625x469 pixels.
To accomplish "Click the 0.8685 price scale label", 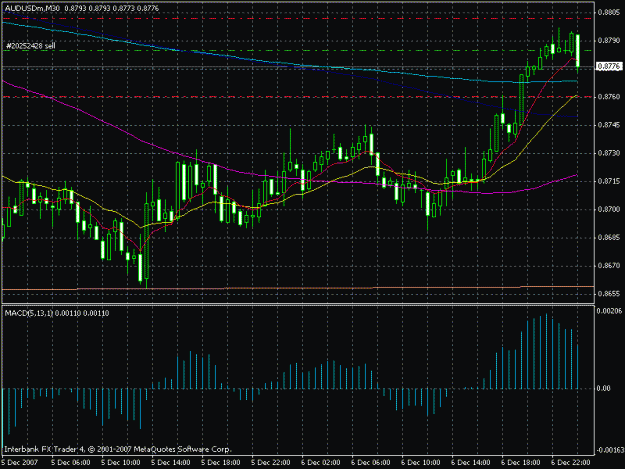I will tap(608, 237).
